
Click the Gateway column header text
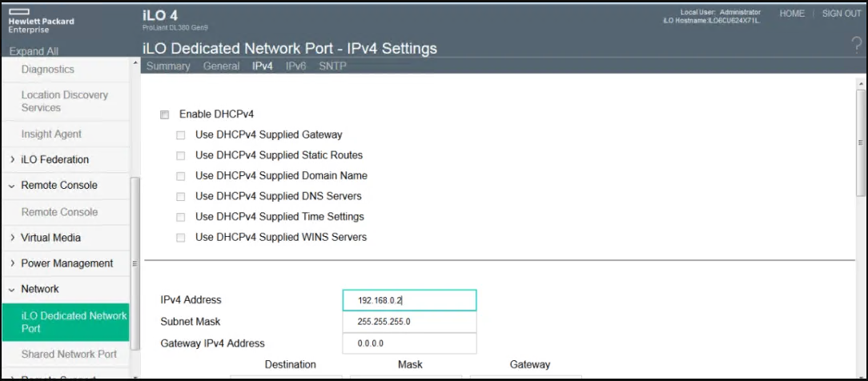[530, 365]
